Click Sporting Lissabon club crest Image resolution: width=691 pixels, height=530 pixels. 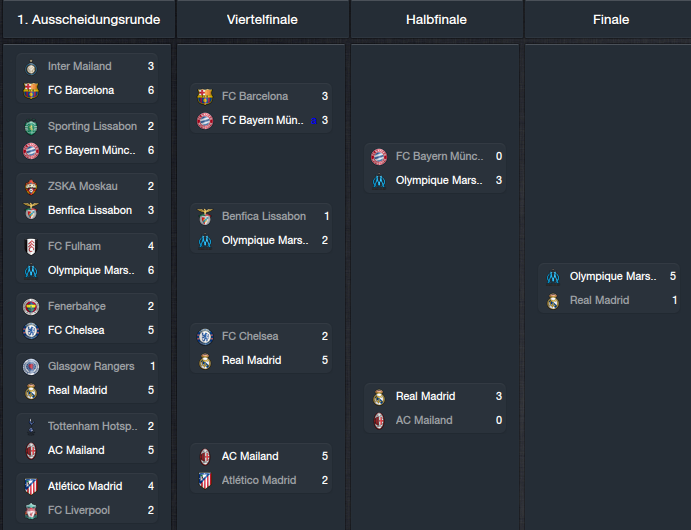pos(31,127)
